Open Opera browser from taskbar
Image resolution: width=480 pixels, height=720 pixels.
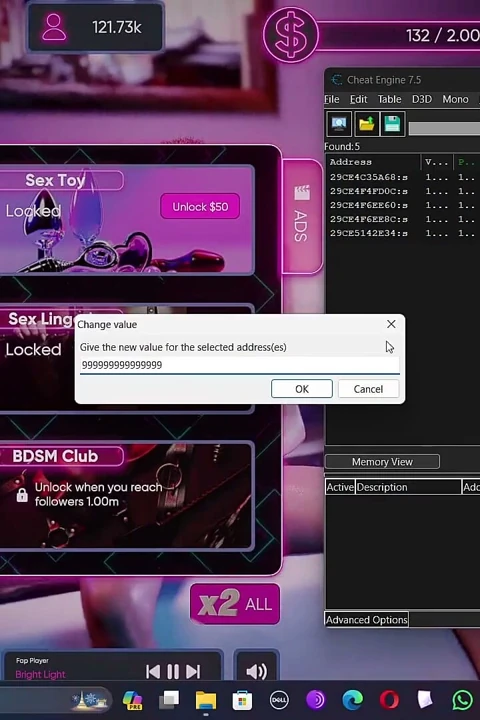[389, 700]
